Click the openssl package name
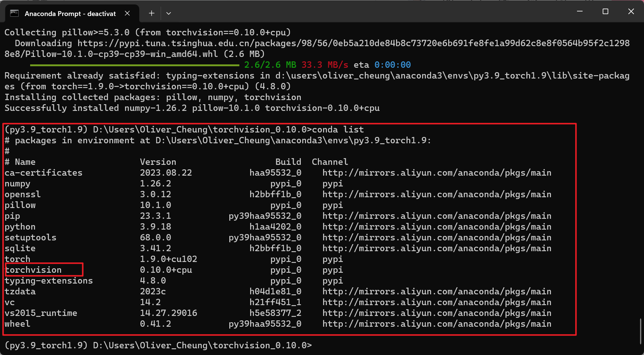This screenshot has height=355, width=644. point(23,194)
